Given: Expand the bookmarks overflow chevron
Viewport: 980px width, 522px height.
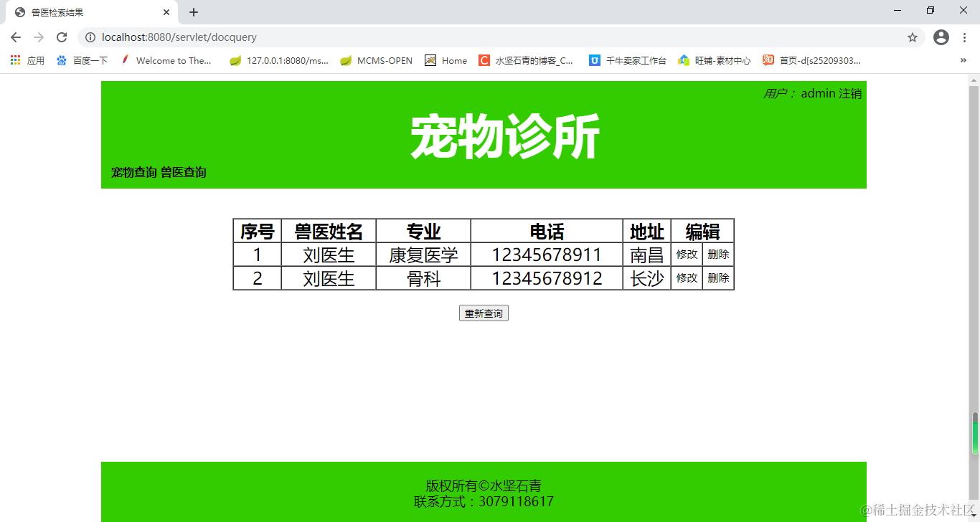Looking at the screenshot, I should (x=963, y=60).
